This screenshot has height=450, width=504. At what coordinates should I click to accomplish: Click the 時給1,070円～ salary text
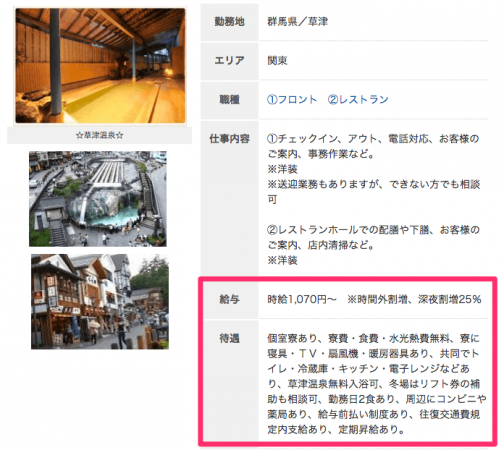click(x=302, y=299)
